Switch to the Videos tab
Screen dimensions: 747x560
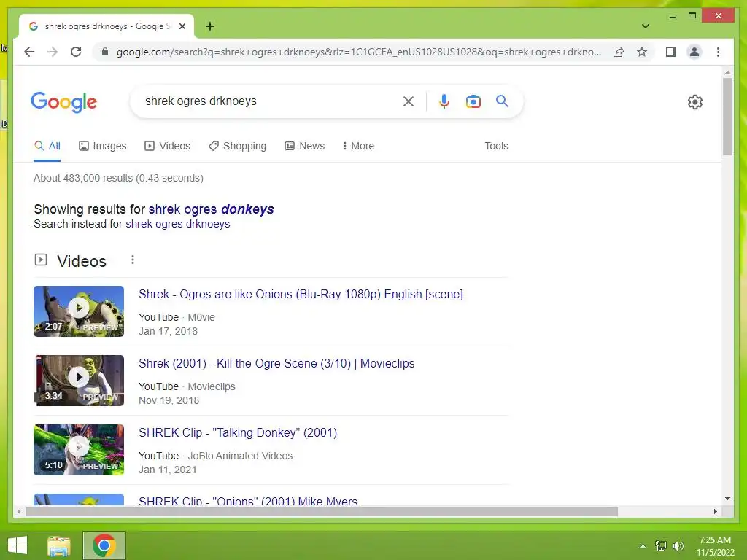pyautogui.click(x=167, y=146)
